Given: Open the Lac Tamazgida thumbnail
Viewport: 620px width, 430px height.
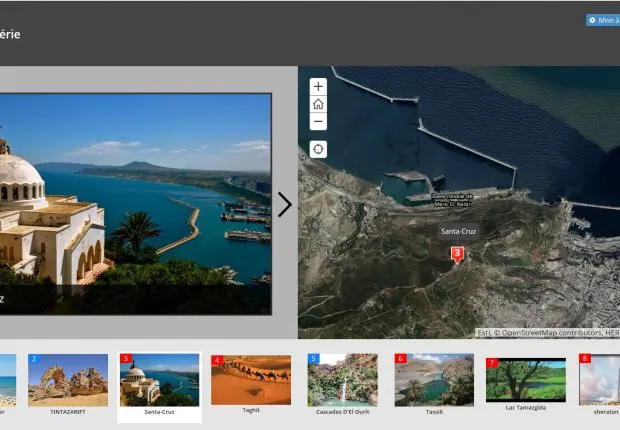Looking at the screenshot, I should [x=525, y=380].
